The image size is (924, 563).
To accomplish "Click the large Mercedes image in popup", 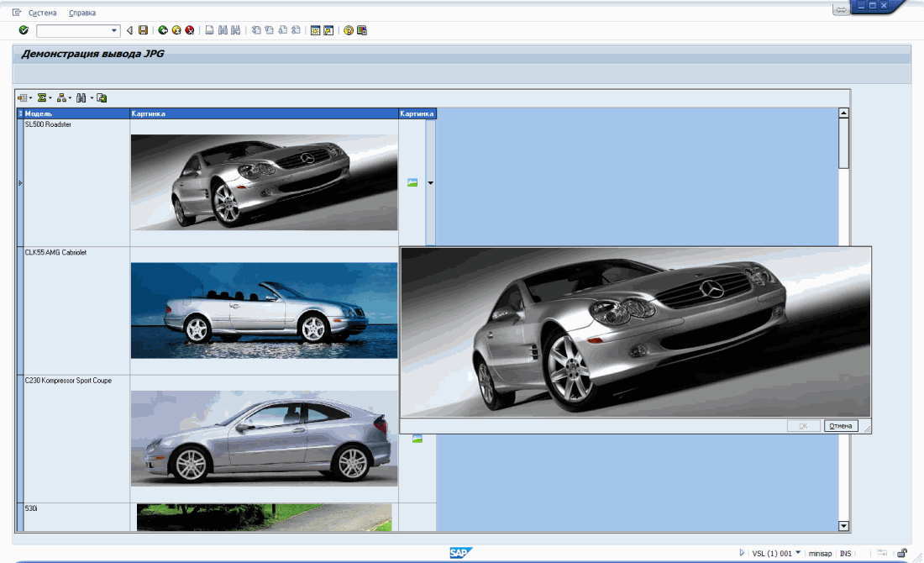I will (x=635, y=333).
